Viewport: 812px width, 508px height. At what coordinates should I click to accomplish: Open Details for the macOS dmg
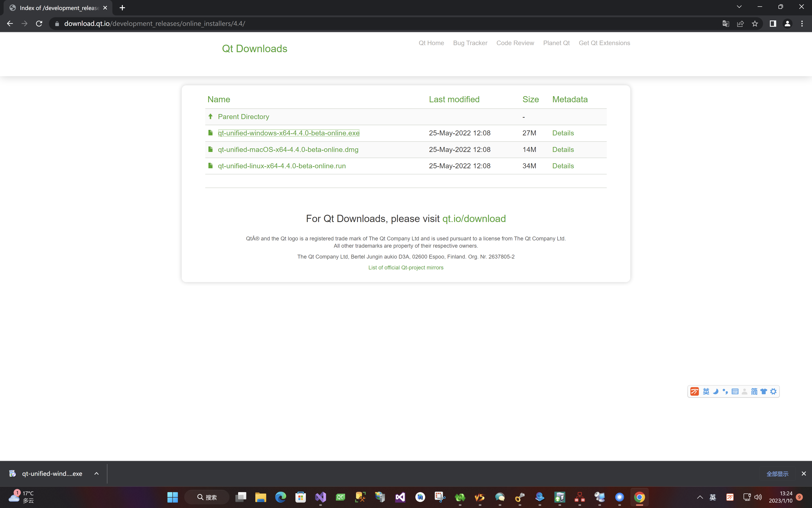563,149
